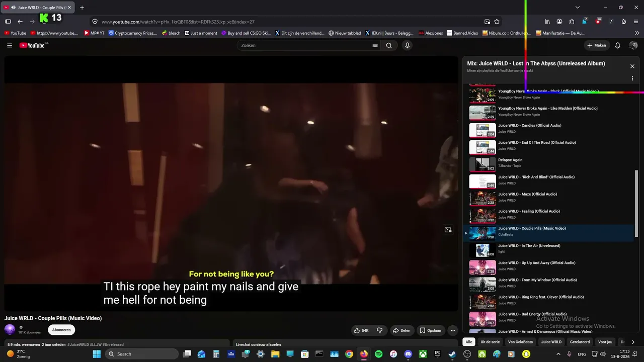This screenshot has height=362, width=644.
Task: Open the YouTube account avatar menu
Action: pyautogui.click(x=633, y=45)
